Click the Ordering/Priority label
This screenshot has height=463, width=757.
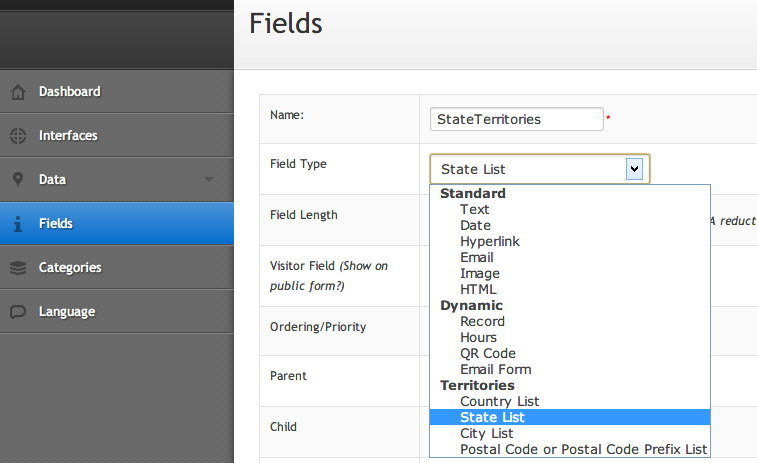coord(318,327)
